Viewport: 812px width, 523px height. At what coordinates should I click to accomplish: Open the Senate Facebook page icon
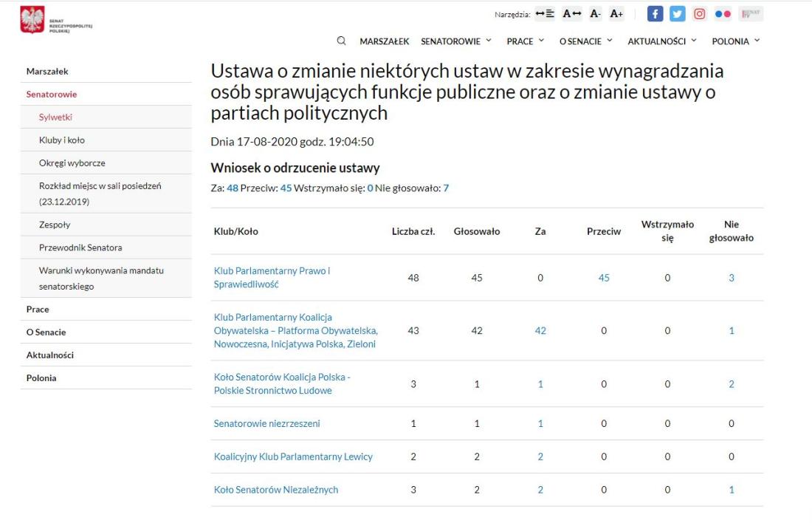point(655,14)
